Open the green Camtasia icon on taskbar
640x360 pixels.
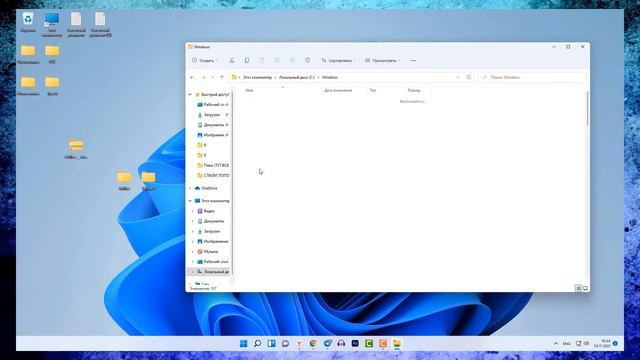click(369, 343)
